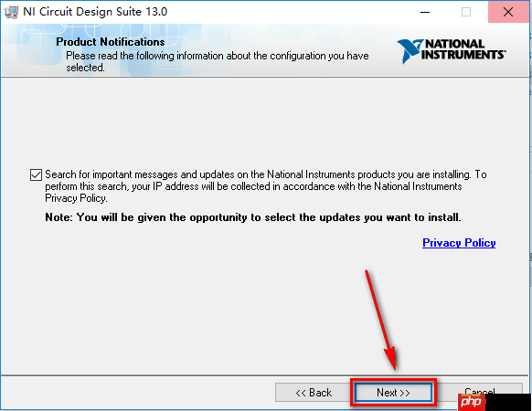Click the bold Note about selecting updates
Viewport: 532px width, 411px height.
[253, 217]
